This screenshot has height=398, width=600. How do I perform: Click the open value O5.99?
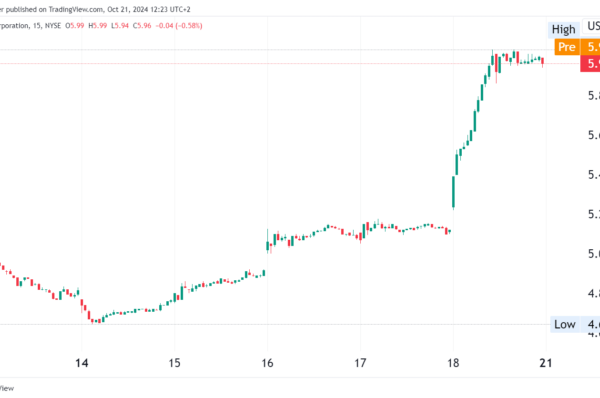click(x=75, y=26)
